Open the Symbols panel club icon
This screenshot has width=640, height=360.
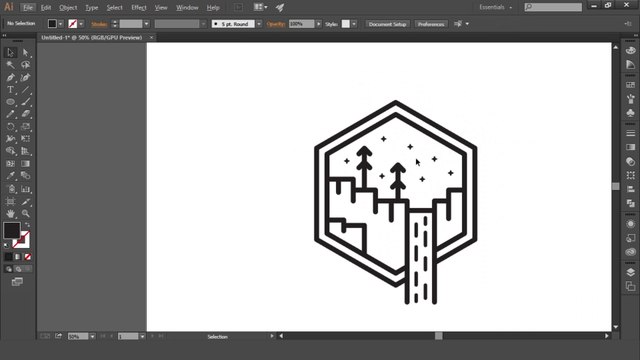(631, 113)
